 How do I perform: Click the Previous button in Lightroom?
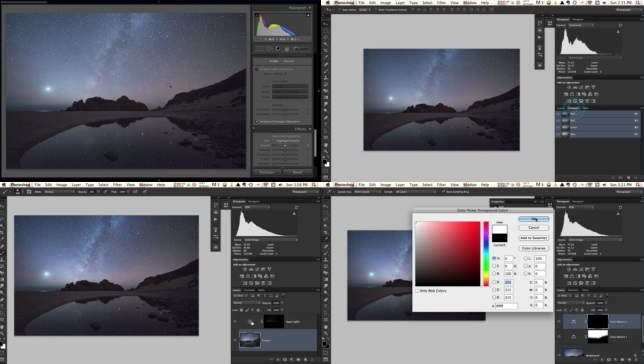click(x=267, y=172)
